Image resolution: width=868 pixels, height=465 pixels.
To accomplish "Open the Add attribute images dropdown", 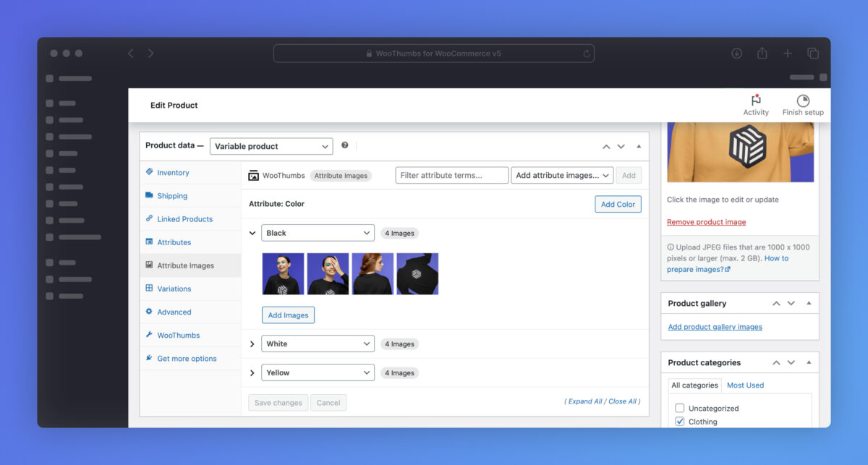I will point(562,175).
